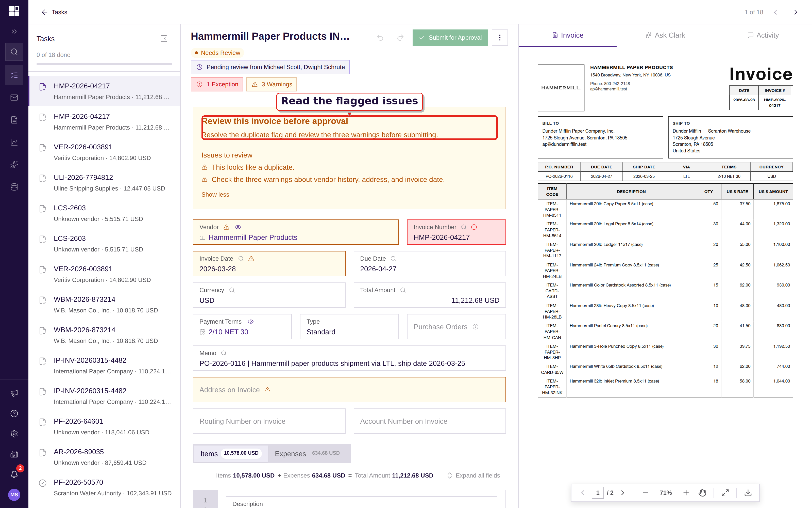
Task: Click the Routing Number on Invoice field
Action: coord(269,421)
